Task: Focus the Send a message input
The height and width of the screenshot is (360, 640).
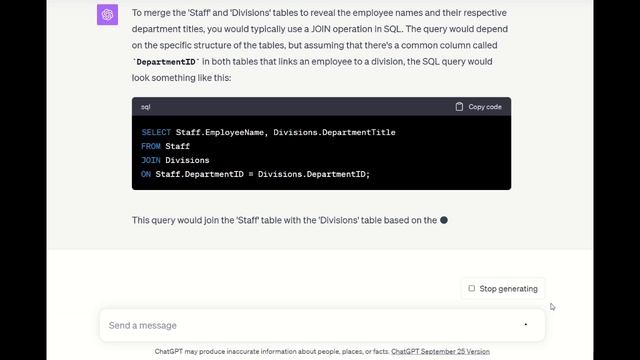Action: (322, 325)
